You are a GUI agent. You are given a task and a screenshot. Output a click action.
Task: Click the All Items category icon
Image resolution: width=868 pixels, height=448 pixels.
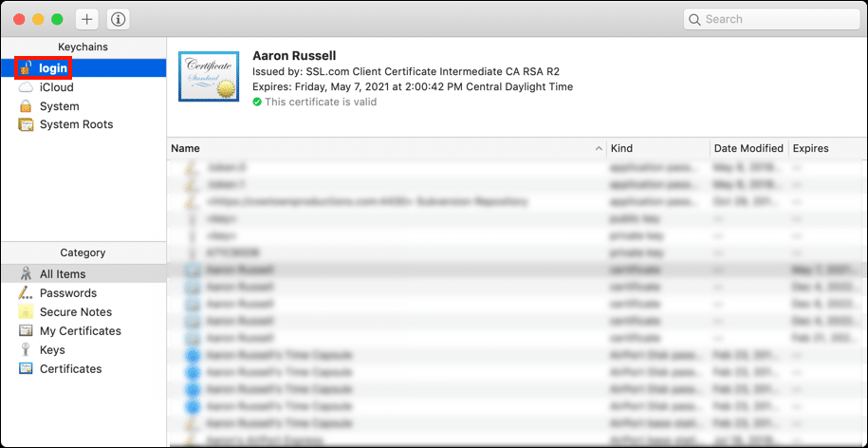[27, 274]
